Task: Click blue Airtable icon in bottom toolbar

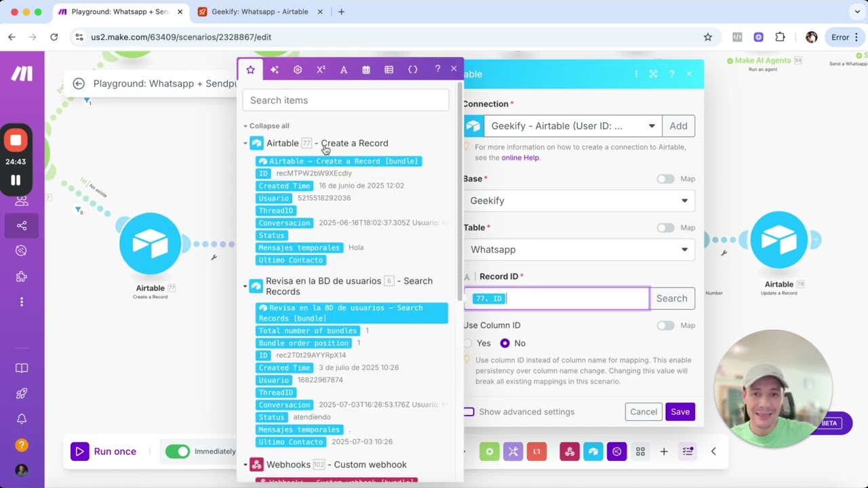Action: [593, 451]
